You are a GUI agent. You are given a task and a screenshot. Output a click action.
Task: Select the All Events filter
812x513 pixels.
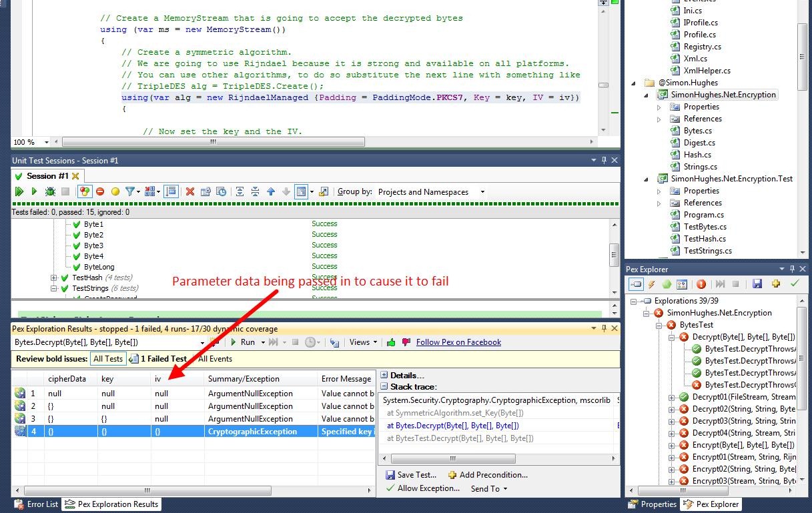click(215, 359)
